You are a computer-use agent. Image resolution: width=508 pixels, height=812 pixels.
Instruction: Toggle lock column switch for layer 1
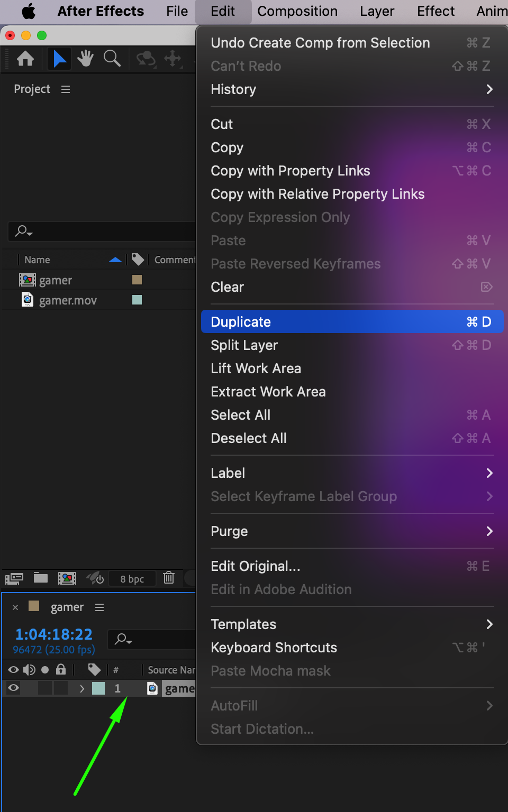(x=61, y=688)
